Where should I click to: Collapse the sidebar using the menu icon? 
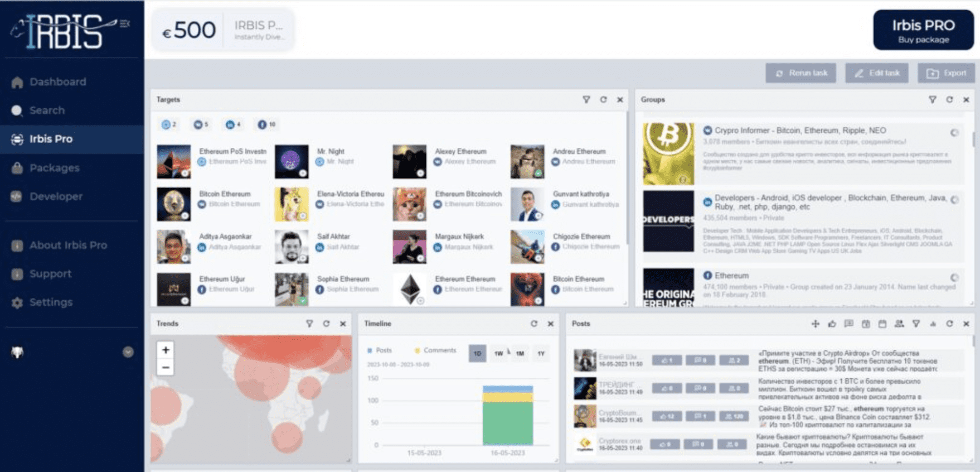click(125, 23)
